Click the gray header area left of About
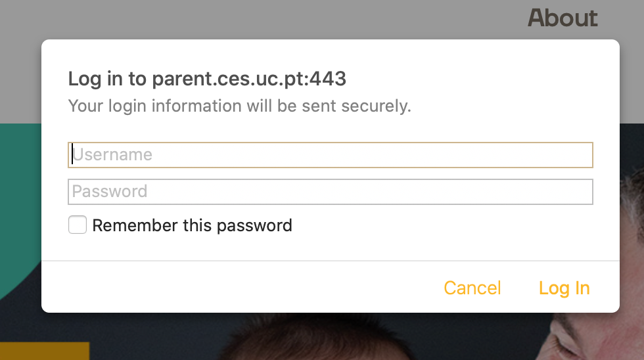 (263, 18)
